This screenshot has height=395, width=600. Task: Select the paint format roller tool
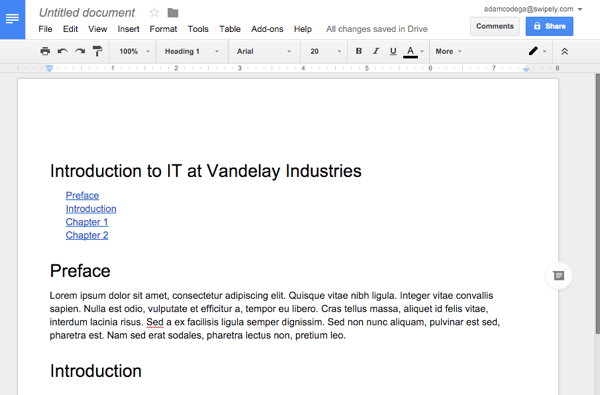tap(98, 51)
